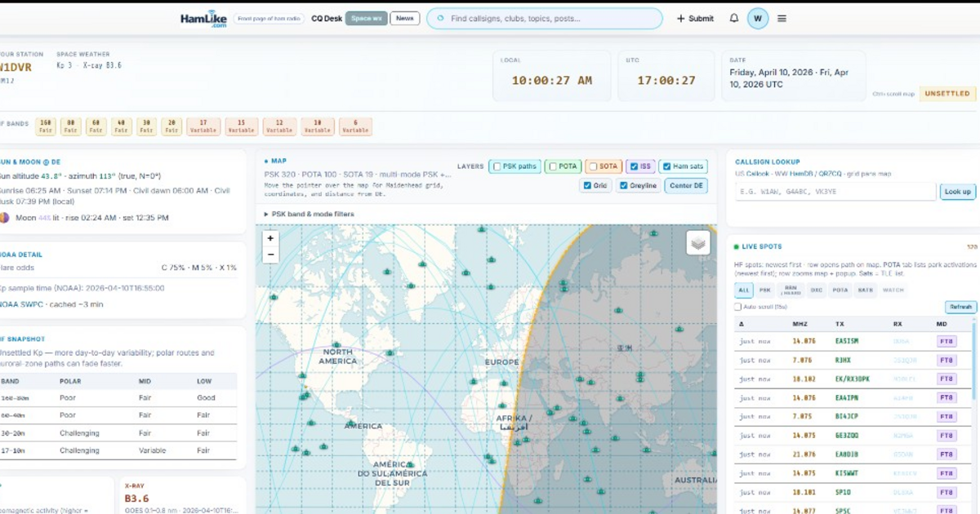Open the map layers stack control
Screen dimensions: 980x514
697,242
